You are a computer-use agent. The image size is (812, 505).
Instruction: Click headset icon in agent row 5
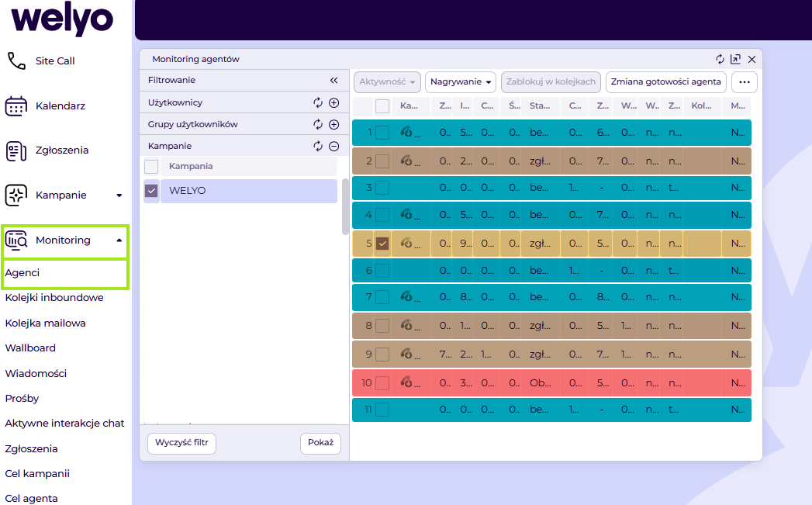406,243
